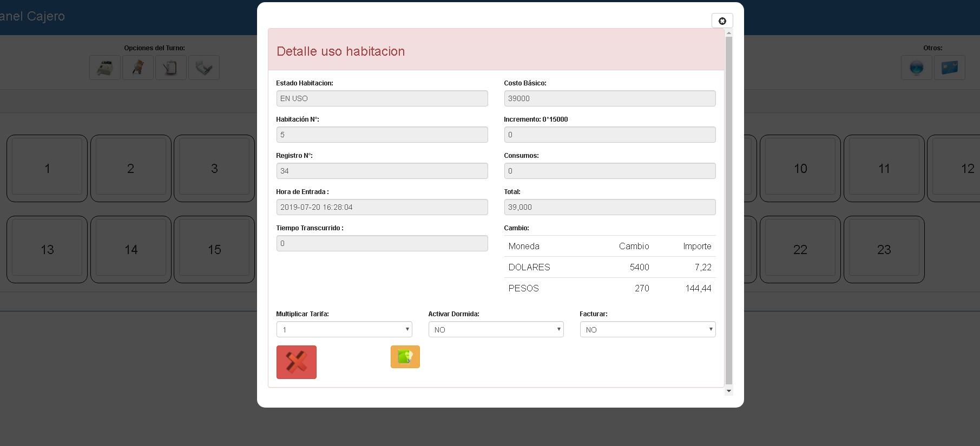The image size is (980, 446).
Task: Select room 14 in the background panel
Action: [131, 249]
